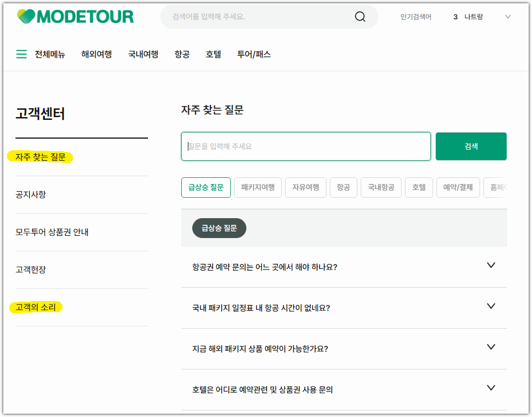Select the 호텔 FAQ category chip
The height and width of the screenshot is (417, 532).
[418, 187]
